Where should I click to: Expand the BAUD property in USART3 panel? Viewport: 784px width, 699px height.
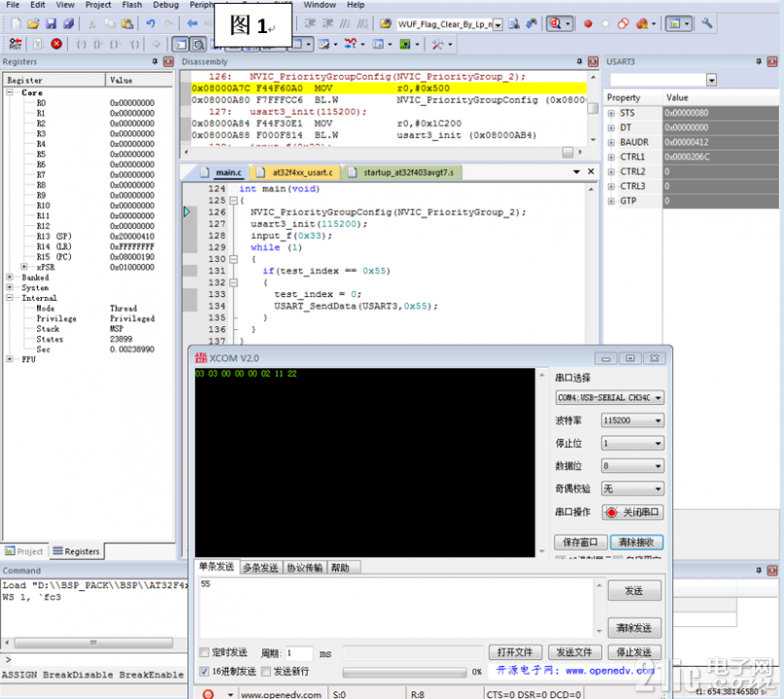611,143
